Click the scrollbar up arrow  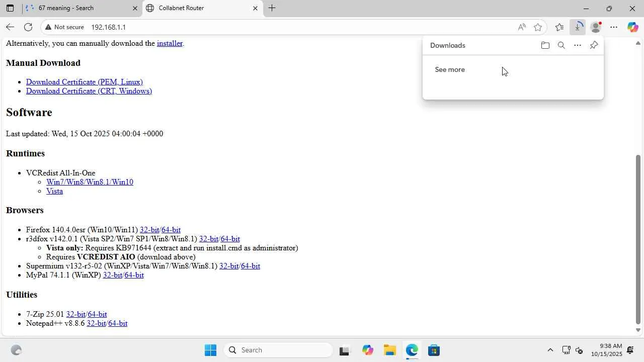[x=638, y=42]
